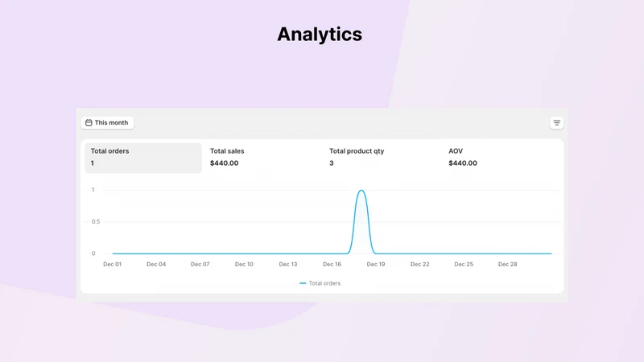Click the $440.00 value under AOV

point(463,163)
